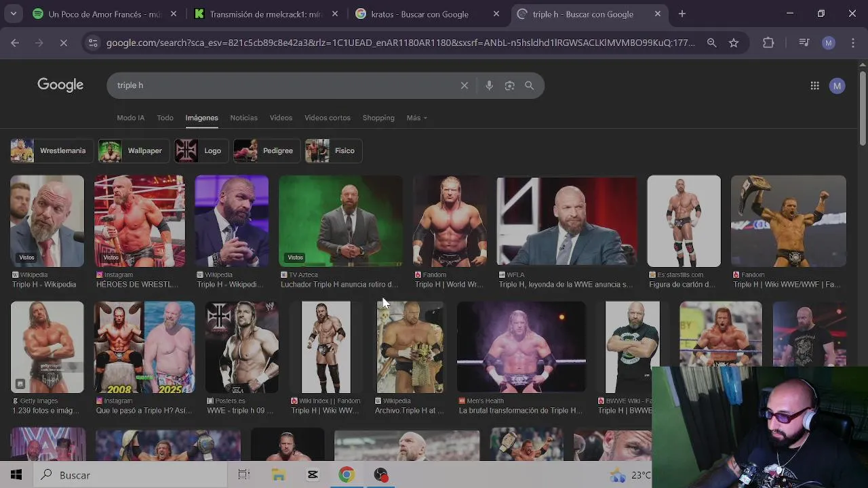
Task: Open the tab search dropdown arrow
Action: coord(13,14)
